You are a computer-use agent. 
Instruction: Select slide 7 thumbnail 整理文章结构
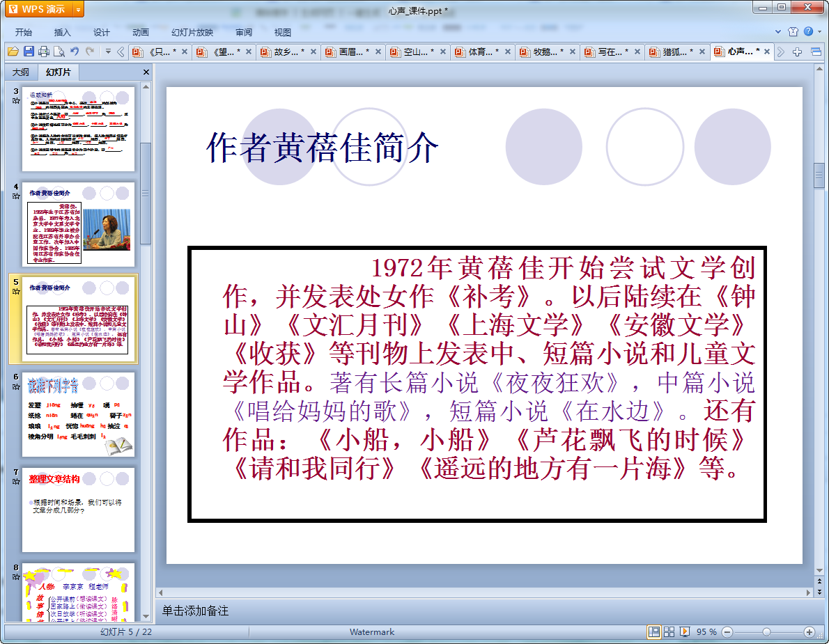pyautogui.click(x=78, y=510)
